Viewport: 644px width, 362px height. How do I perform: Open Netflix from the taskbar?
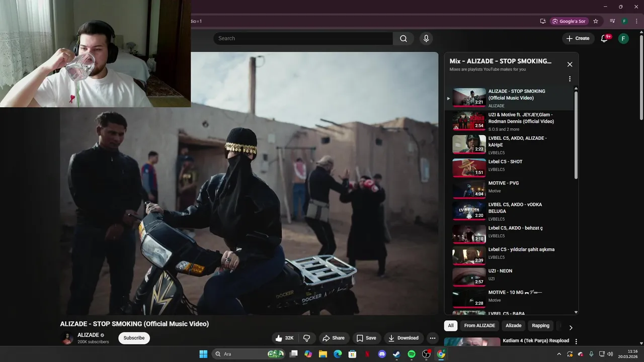[x=367, y=354]
